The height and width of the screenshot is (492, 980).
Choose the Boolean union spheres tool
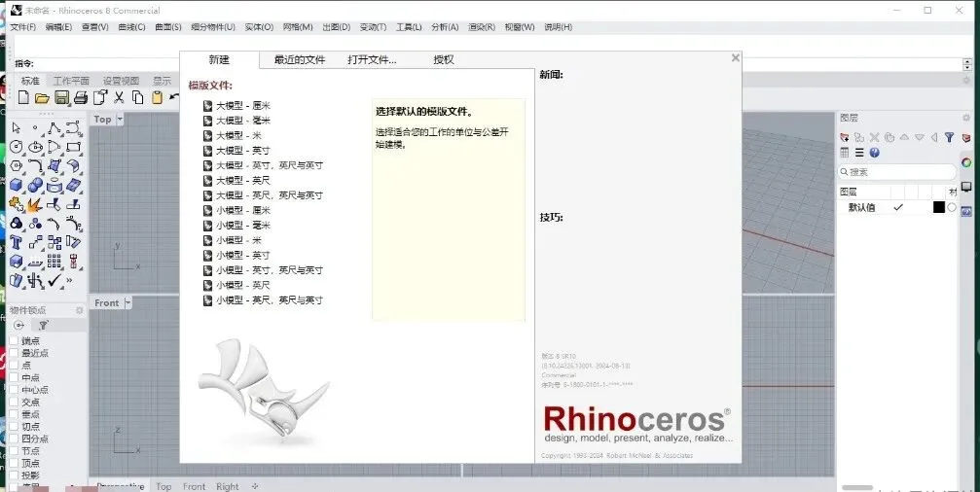point(36,186)
